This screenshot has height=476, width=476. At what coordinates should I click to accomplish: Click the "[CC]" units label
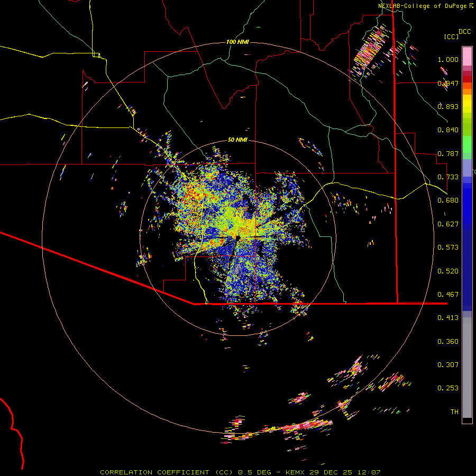click(451, 36)
